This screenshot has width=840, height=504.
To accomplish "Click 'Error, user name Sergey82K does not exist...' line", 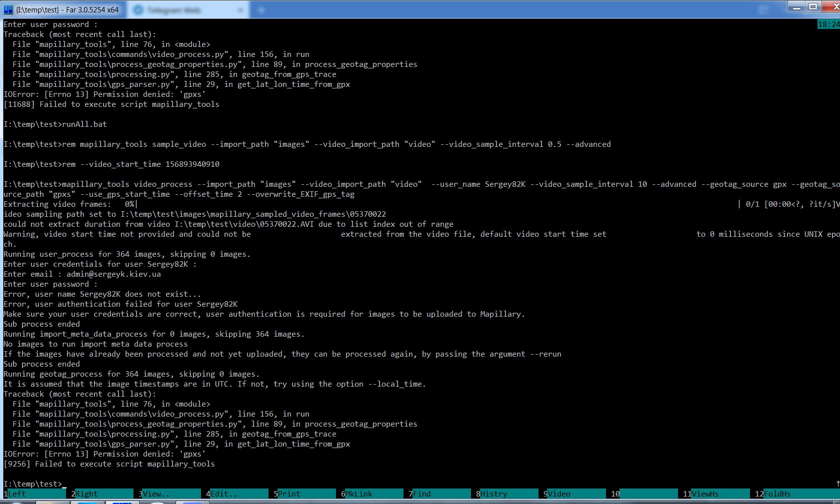I will [x=102, y=294].
